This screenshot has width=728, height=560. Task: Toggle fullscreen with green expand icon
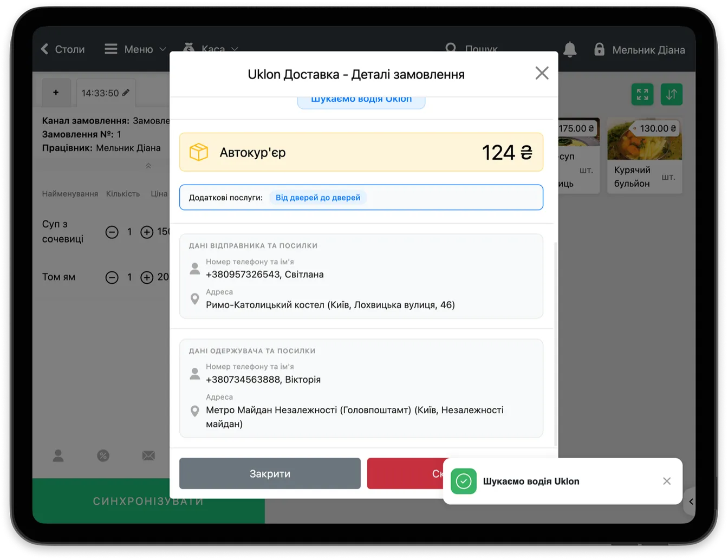(642, 94)
